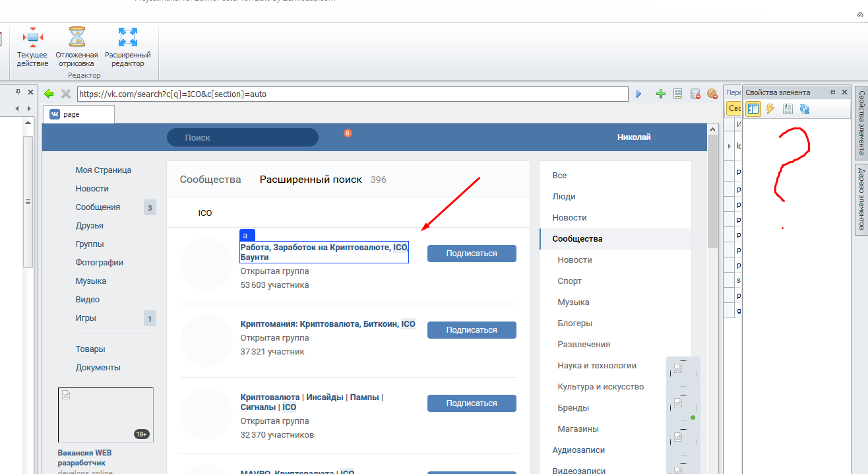Click the VK Поиск search box
The width and height of the screenshot is (868, 474).
243,137
